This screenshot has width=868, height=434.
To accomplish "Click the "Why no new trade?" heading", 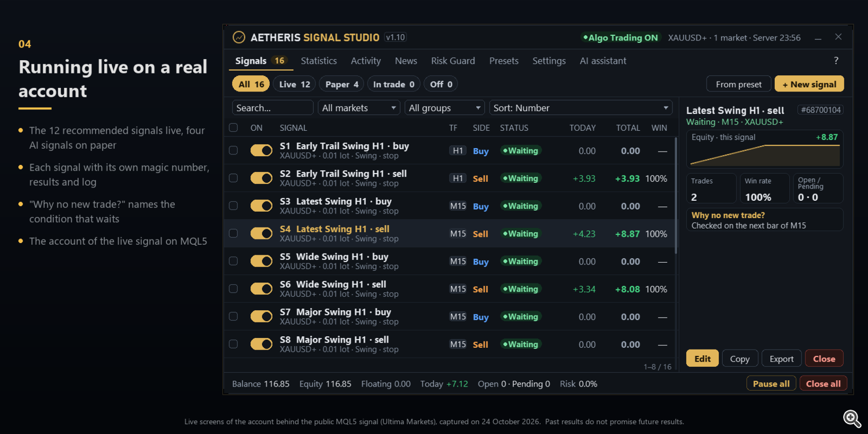I will coord(728,215).
